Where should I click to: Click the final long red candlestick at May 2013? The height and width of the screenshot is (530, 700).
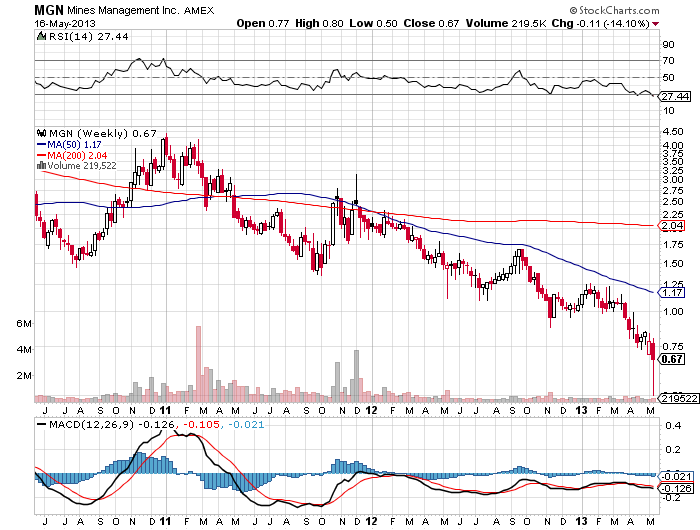pos(653,367)
